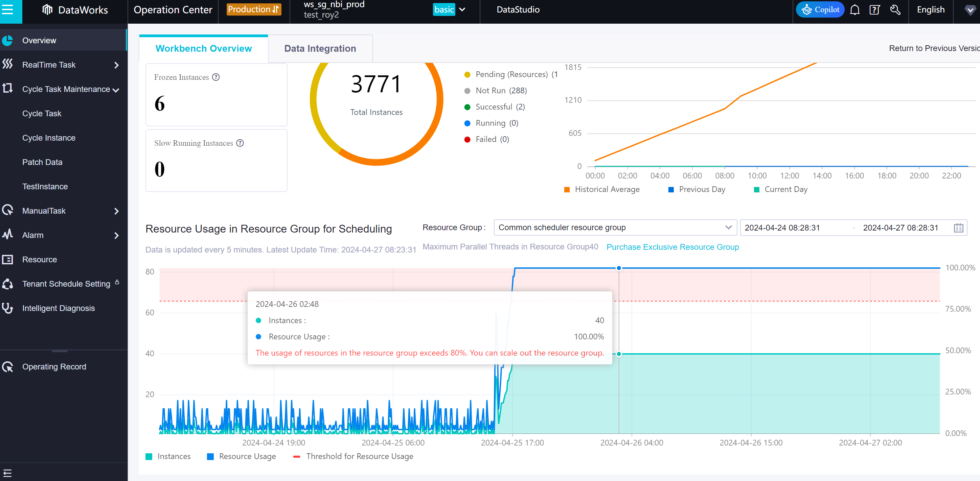Image resolution: width=980 pixels, height=481 pixels.
Task: Toggle Current Day legend series
Action: [x=781, y=189]
